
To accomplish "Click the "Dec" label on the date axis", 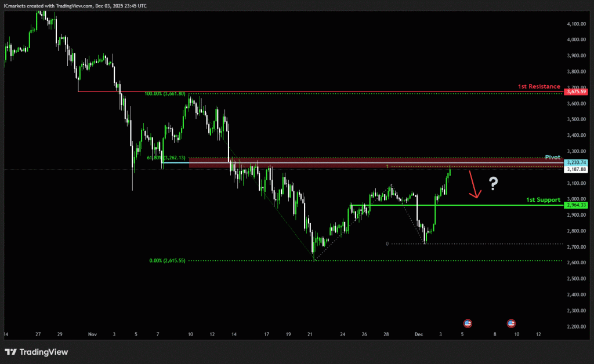I will click(418, 334).
